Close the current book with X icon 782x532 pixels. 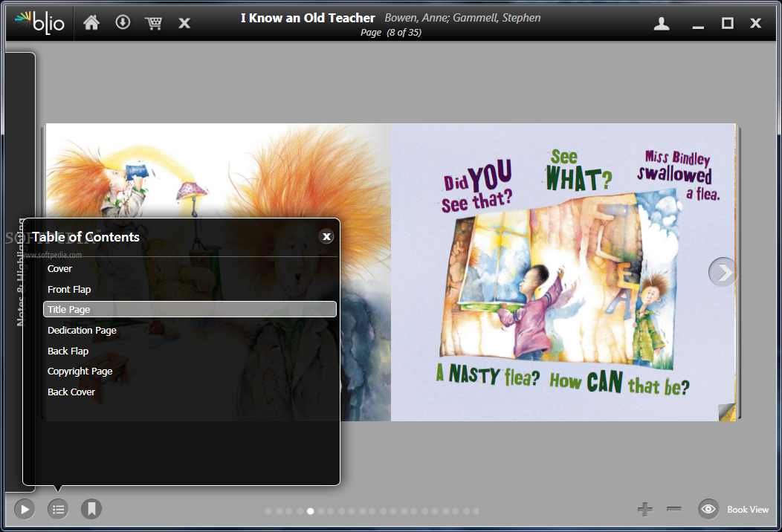point(184,23)
